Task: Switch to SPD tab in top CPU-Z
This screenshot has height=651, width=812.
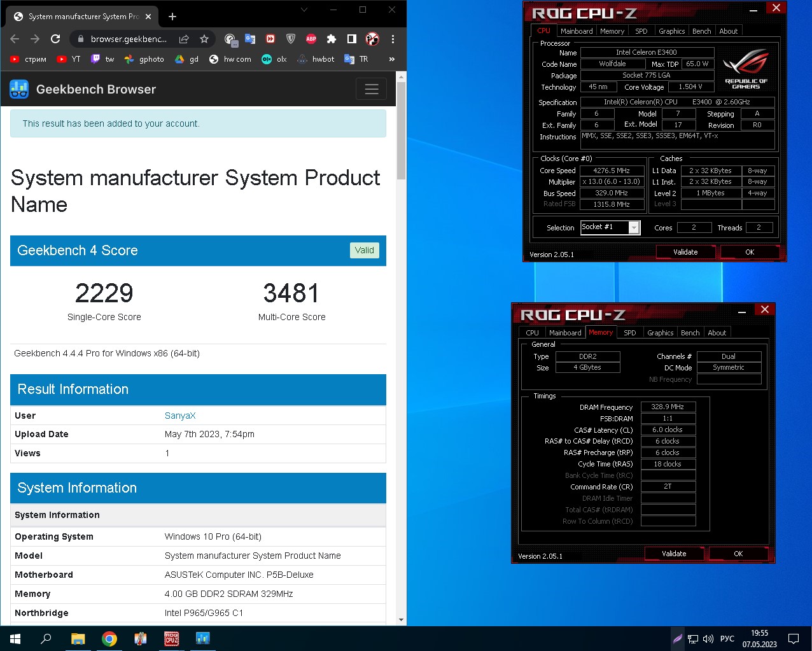Action: tap(641, 31)
